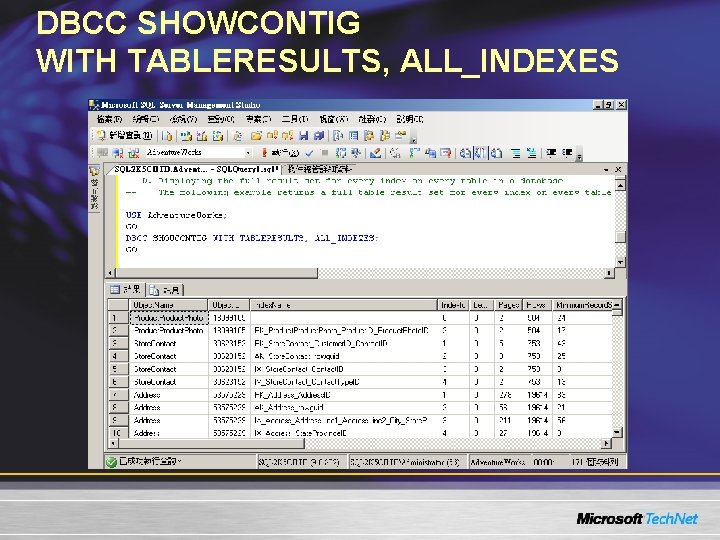The image size is (720, 540).
Task: Switch output to Results to Text
Action: (x=465, y=152)
